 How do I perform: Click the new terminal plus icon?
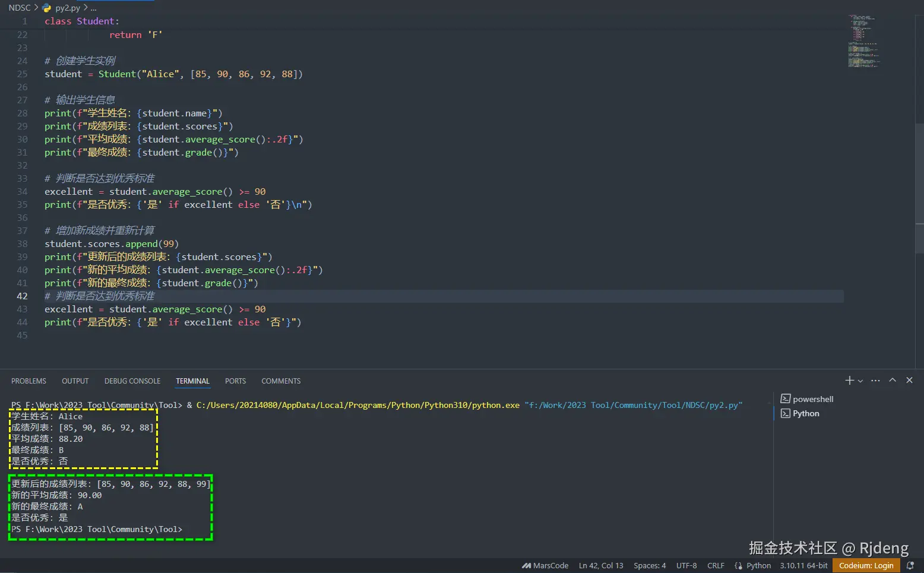(849, 381)
